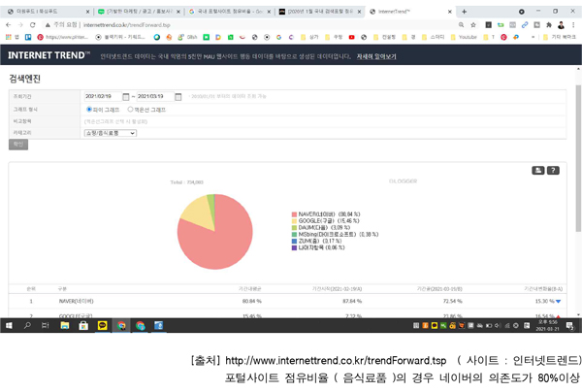Open Windows taskbar search
This screenshot has width=582, height=392.
click(x=27, y=326)
